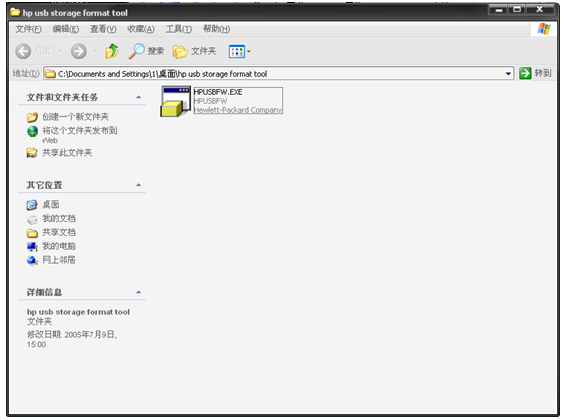Minimize the hp usb storage format tool window
This screenshot has width=565, height=420.
click(499, 10)
